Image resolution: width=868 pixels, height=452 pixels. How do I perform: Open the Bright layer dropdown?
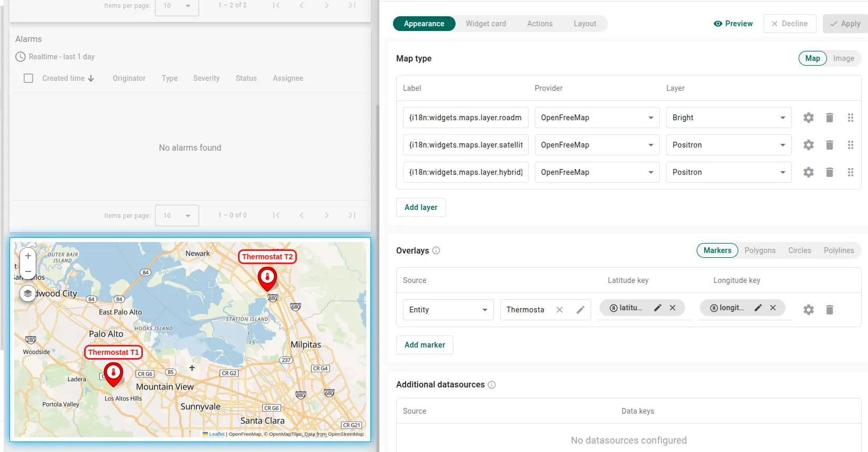click(x=729, y=118)
